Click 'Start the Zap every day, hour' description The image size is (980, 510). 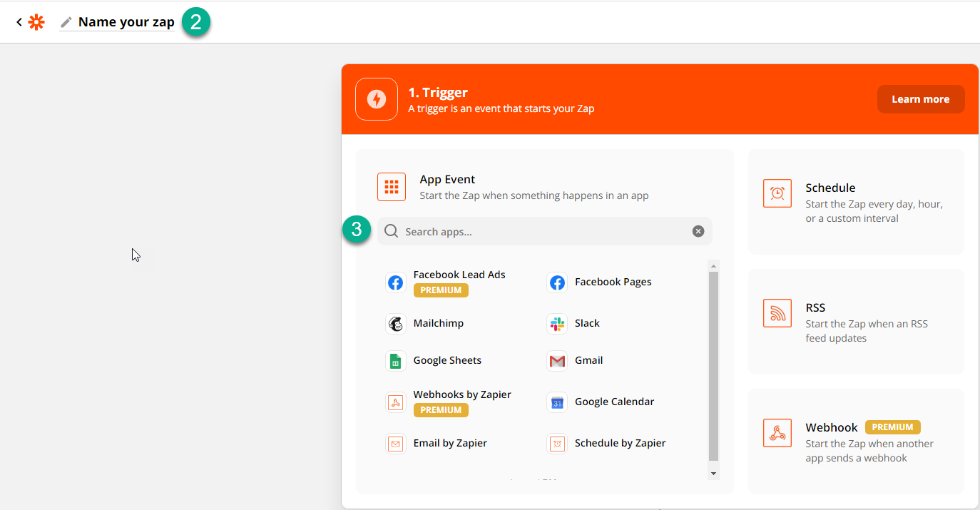[x=874, y=211]
